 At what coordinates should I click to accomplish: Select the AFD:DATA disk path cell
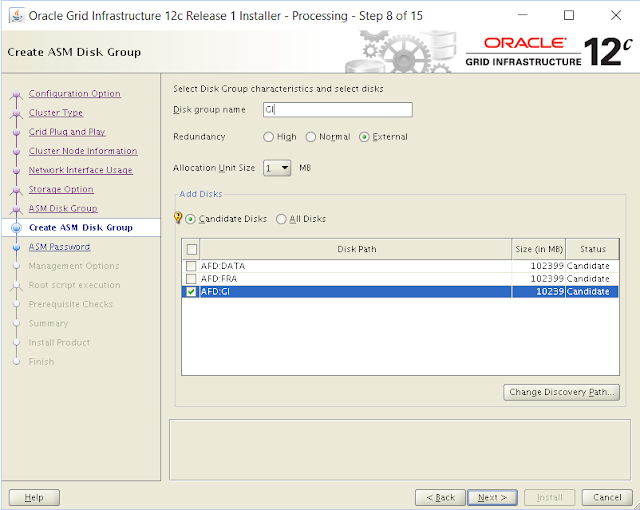(x=355, y=266)
